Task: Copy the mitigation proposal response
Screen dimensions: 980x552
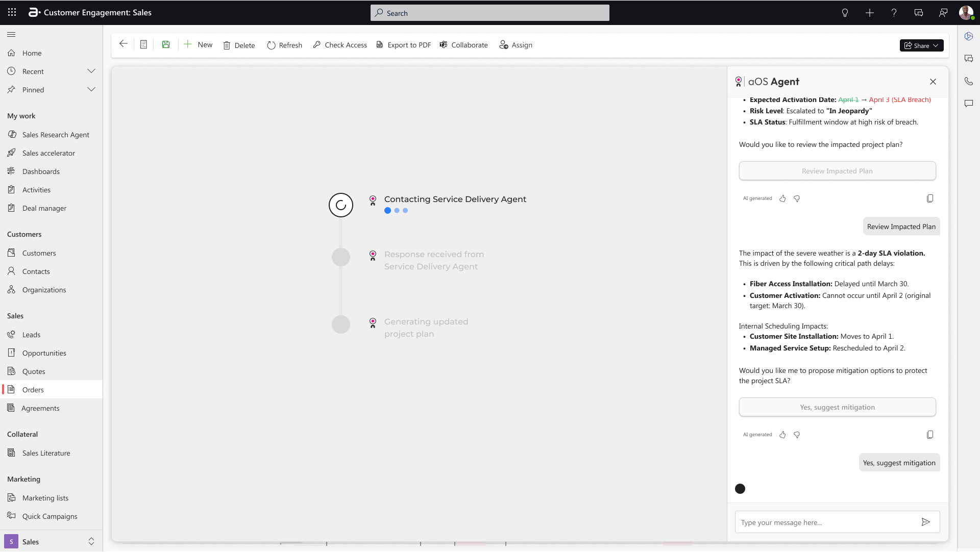Action: 930,435
